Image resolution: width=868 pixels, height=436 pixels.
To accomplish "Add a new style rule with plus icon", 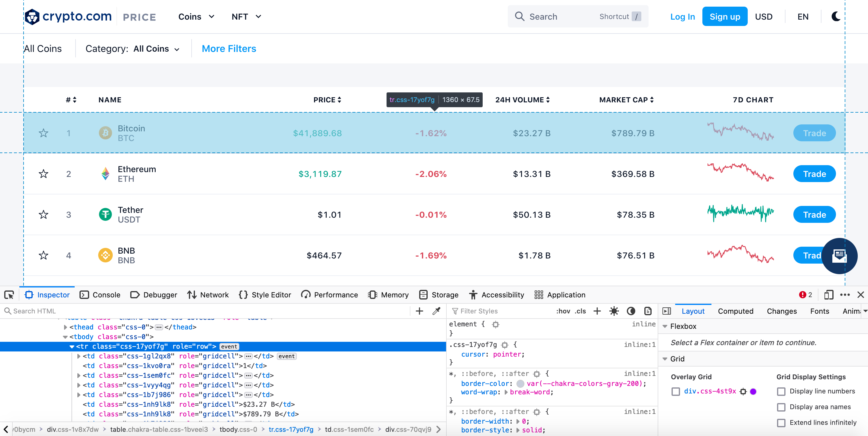I will pos(597,311).
